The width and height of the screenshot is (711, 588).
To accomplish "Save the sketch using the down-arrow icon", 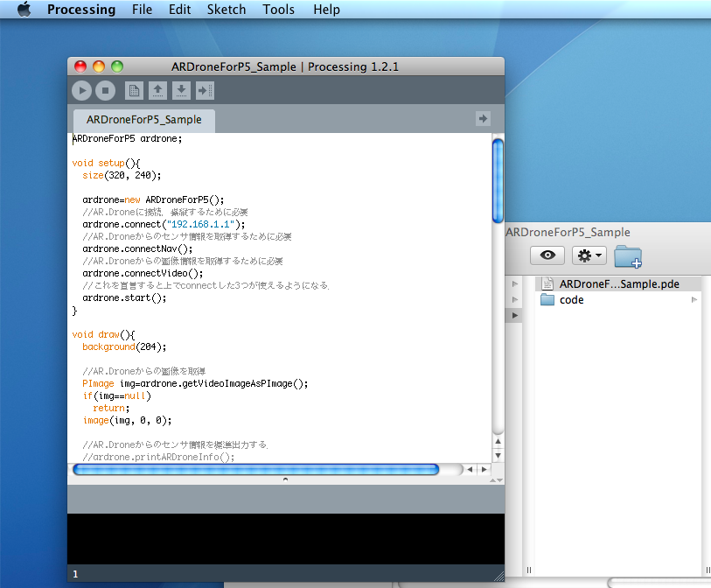I will (181, 91).
